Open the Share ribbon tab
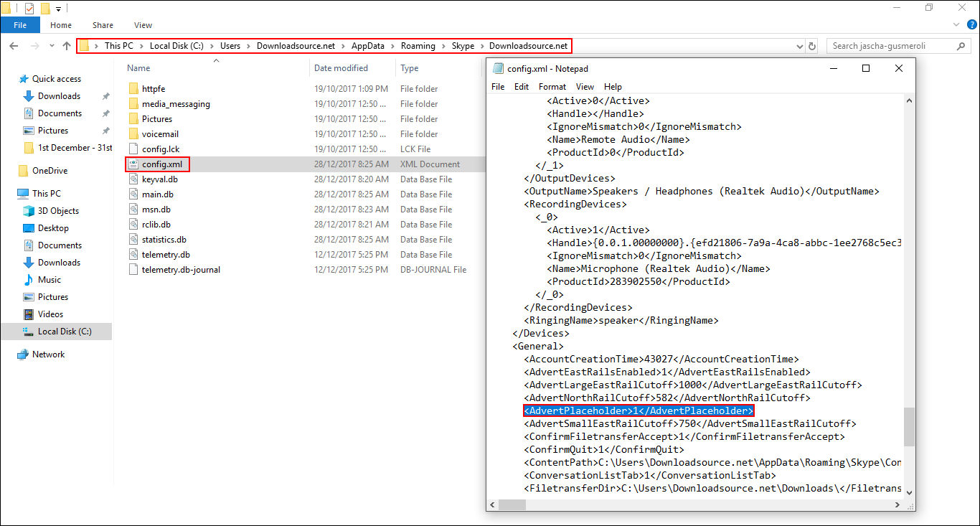The image size is (980, 526). tap(103, 25)
